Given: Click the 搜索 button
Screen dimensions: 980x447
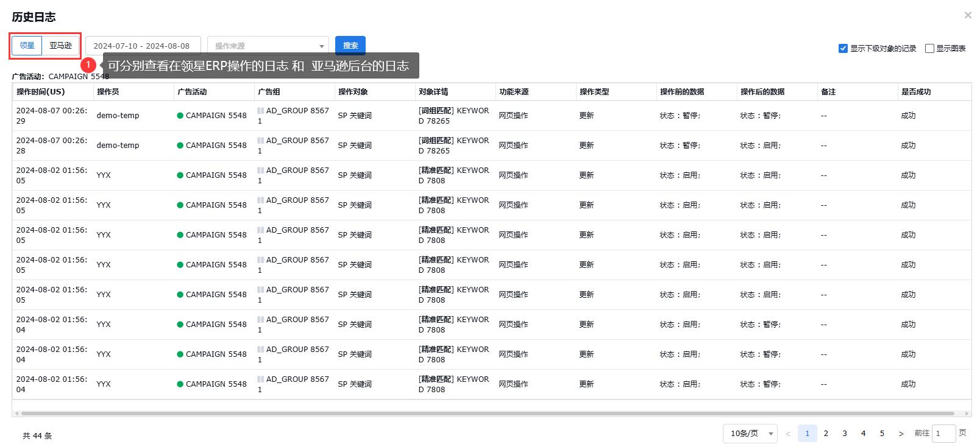Looking at the screenshot, I should coord(350,46).
